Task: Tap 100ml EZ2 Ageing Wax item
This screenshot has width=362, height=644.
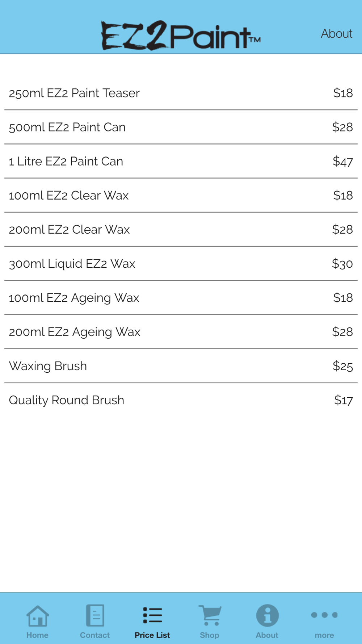Action: point(181,298)
